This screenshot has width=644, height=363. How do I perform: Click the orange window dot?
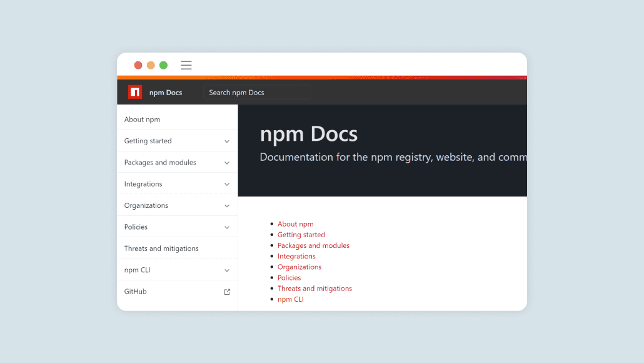(x=151, y=65)
